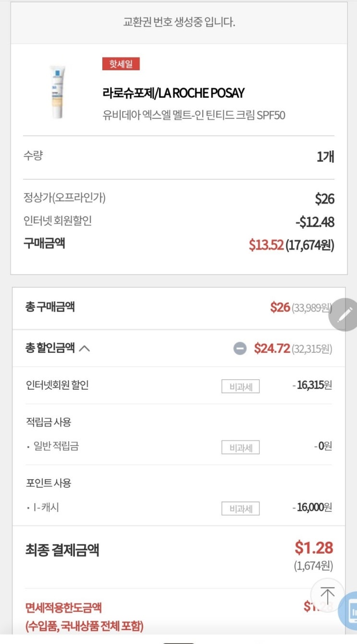Tap the 포인트 사용 heading
Viewport: 357px width, 644px height.
coord(49,483)
